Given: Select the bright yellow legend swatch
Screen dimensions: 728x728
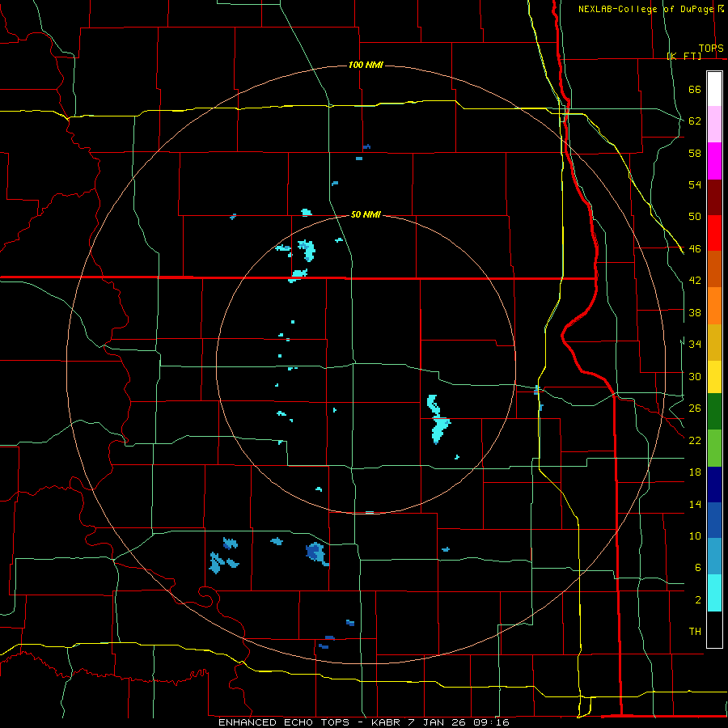Looking at the screenshot, I should 714,377.
